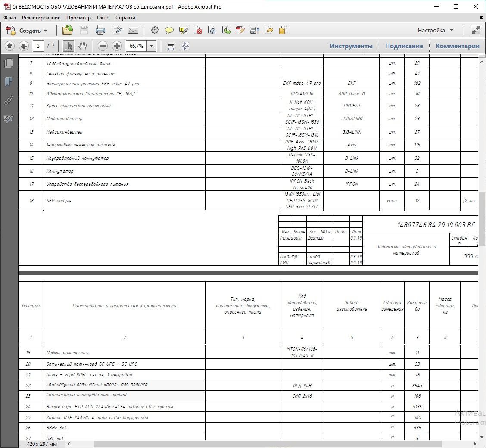Click the share file icon with orange arrow
The width and height of the screenshot is (486, 448).
tap(269, 30)
